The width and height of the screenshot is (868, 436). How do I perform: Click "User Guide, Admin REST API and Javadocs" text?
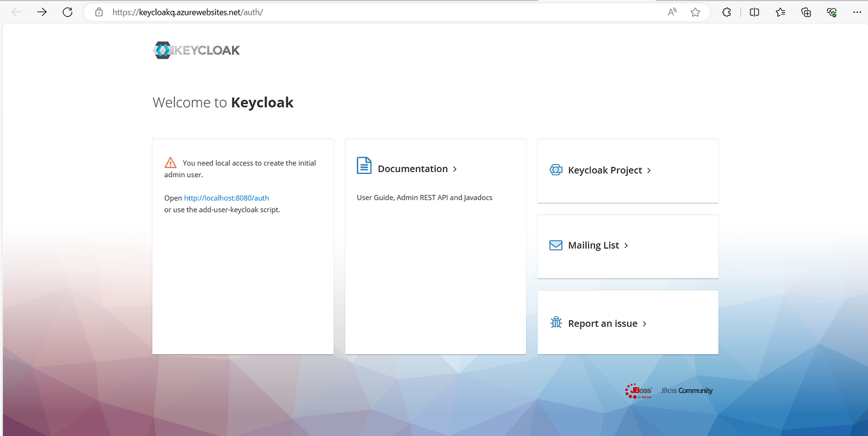tap(424, 198)
